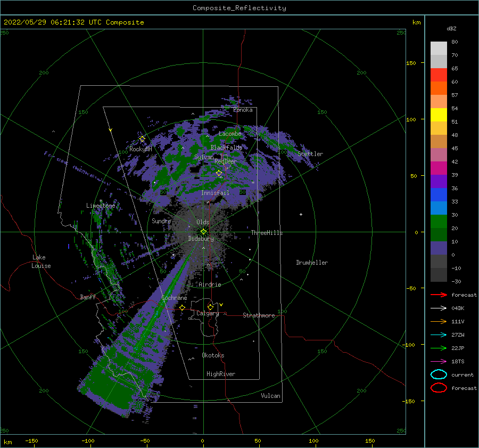
Task: Click the Stettler label
Action: point(310,154)
